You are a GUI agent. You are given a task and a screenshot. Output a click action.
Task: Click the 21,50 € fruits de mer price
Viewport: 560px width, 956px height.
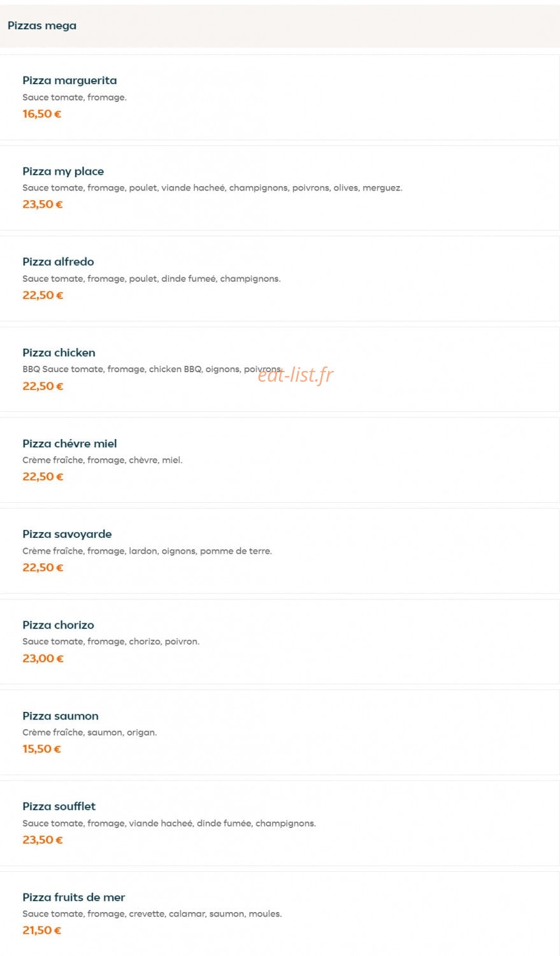click(42, 931)
